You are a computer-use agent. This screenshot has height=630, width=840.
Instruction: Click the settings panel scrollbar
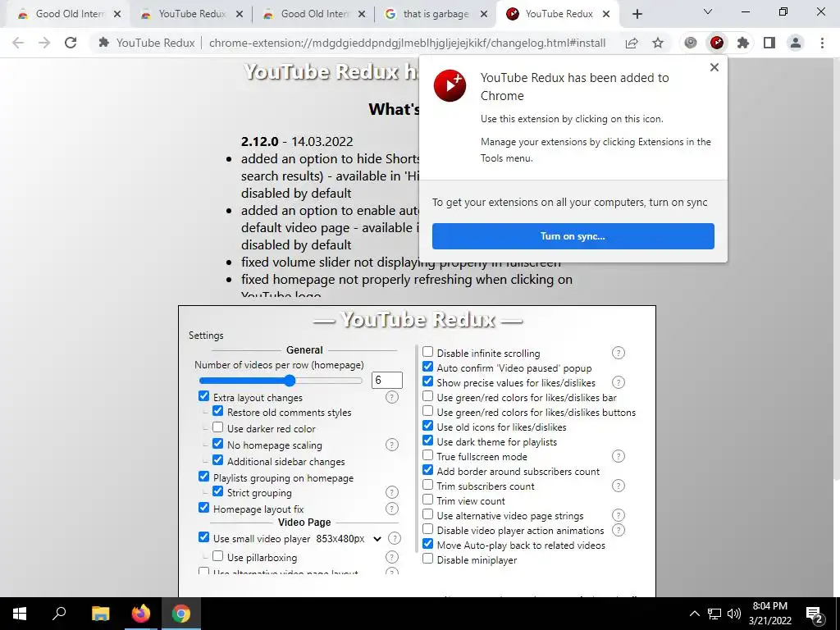[x=417, y=449]
